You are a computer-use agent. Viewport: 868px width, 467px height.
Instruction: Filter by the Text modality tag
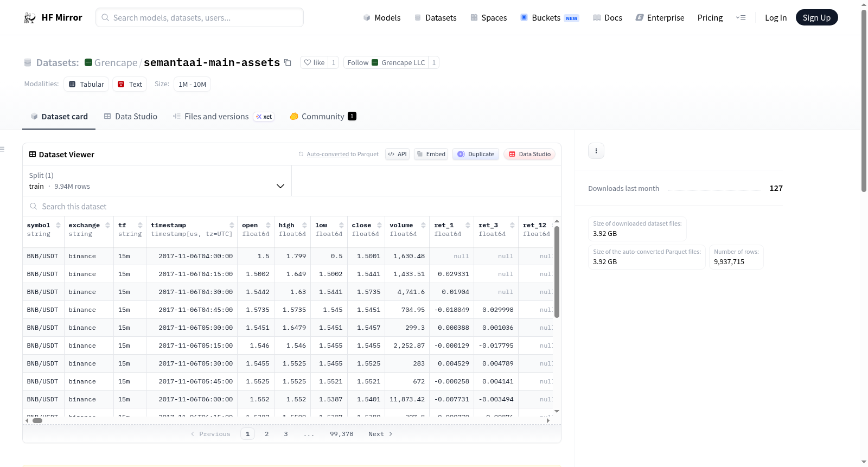pos(130,84)
